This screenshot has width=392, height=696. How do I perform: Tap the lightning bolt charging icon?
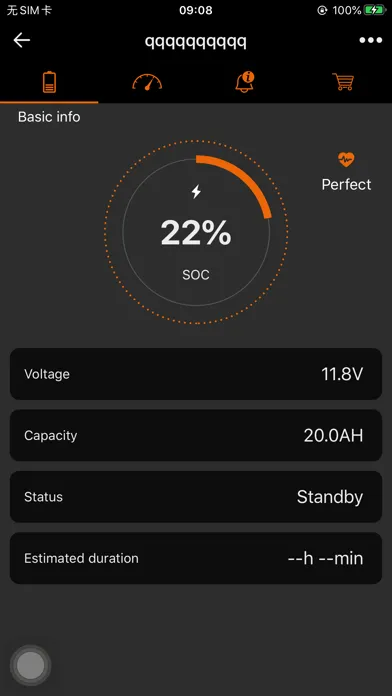(x=196, y=192)
